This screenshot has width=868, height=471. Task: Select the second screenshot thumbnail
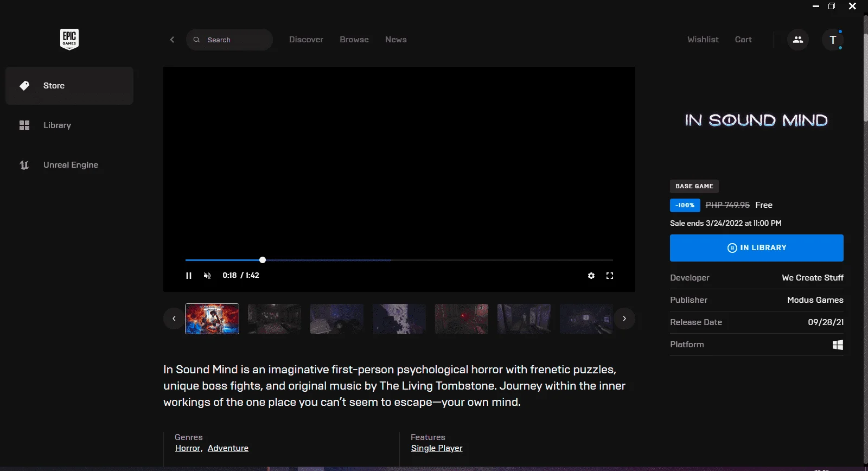(x=275, y=319)
